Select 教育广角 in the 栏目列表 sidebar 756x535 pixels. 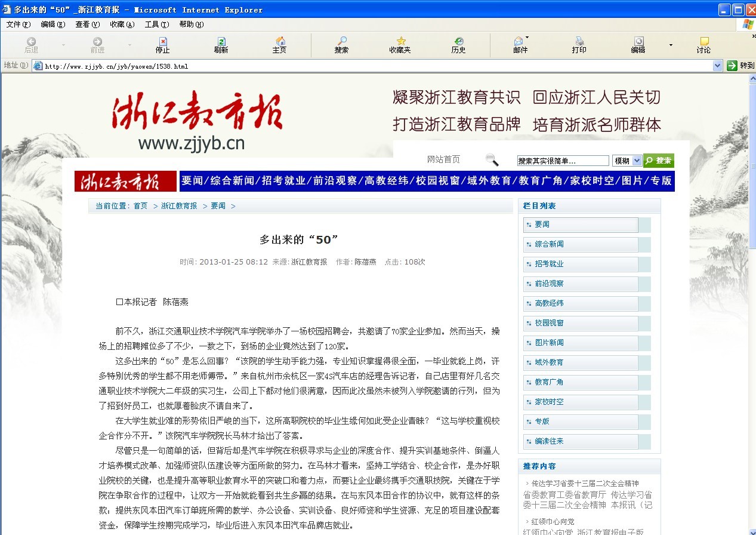[581, 382]
